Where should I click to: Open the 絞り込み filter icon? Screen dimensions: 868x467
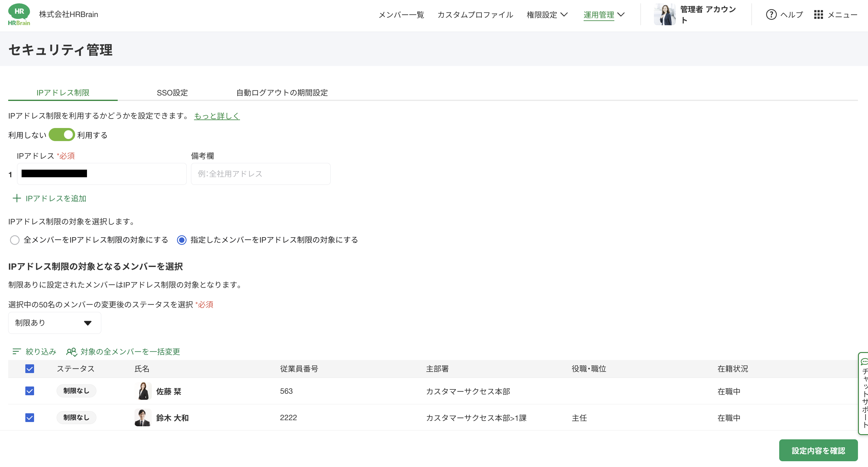coord(16,351)
